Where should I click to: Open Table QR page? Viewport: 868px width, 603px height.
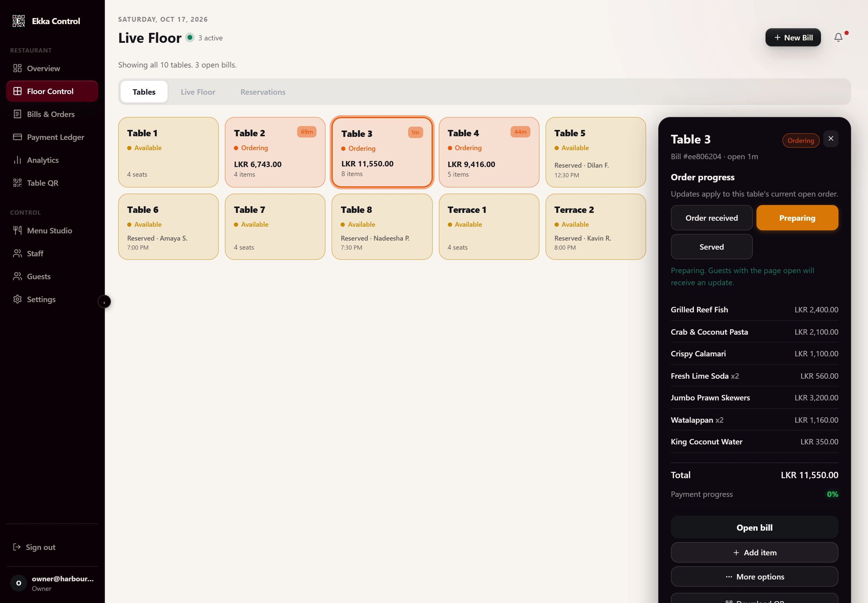pyautogui.click(x=52, y=183)
